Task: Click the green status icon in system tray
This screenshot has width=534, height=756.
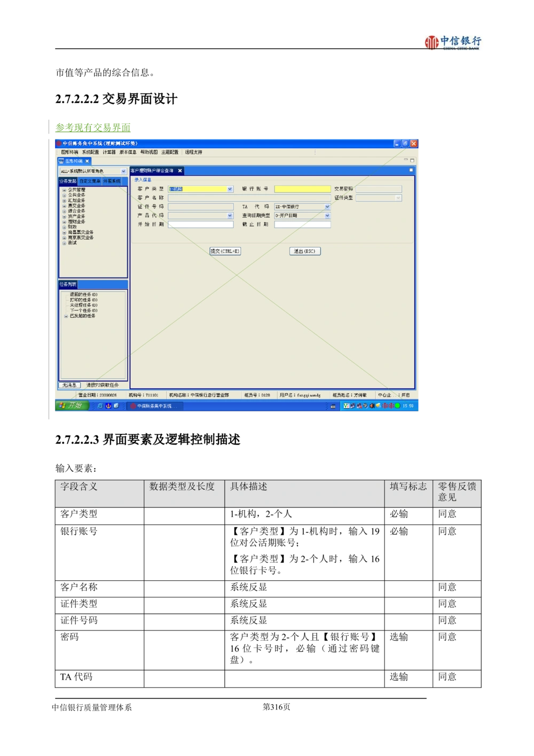Action: click(x=397, y=406)
